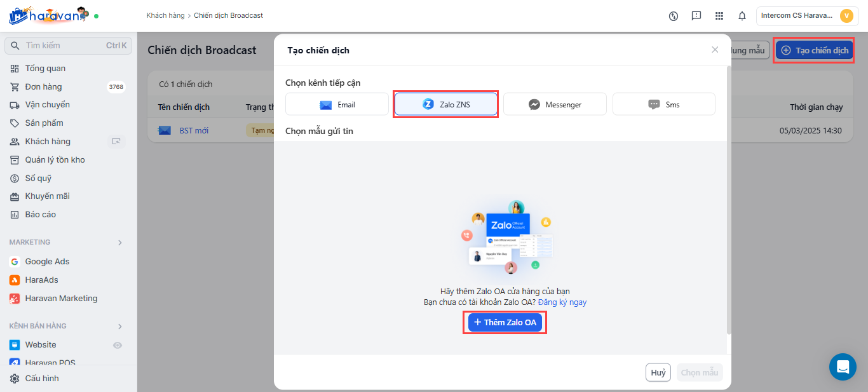Open the Intercom chat bubble
868x392 pixels.
[843, 367]
